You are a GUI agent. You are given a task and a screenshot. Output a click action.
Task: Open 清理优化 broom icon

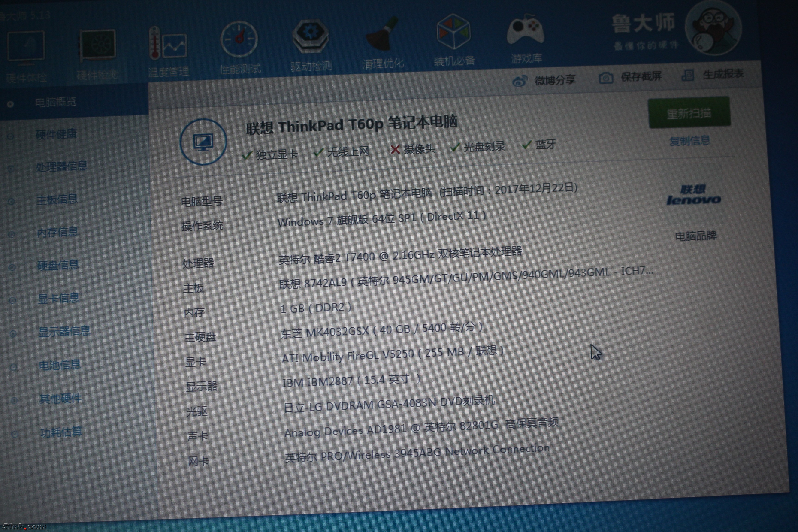point(382,34)
